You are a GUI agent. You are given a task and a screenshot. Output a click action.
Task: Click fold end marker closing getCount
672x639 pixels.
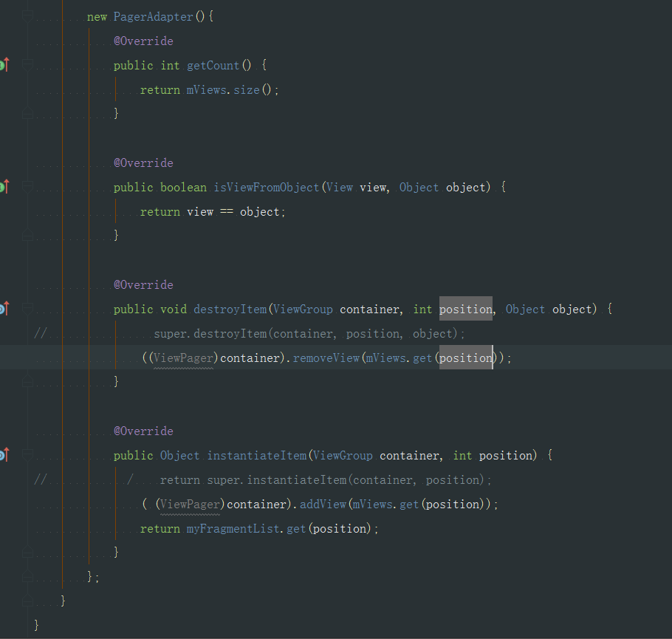27,113
